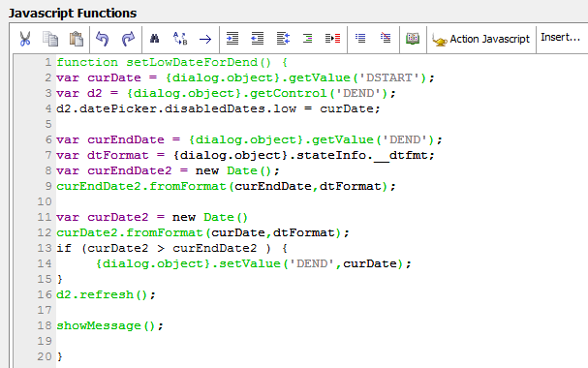The height and width of the screenshot is (368, 588).
Task: Undo the last edit with the Undo arrow
Action: 102,39
